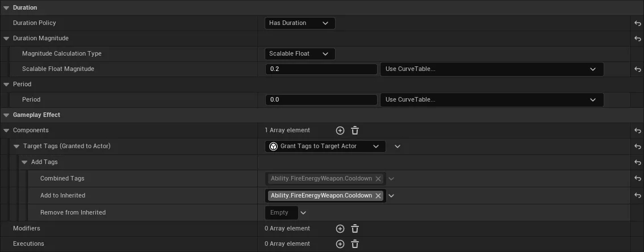Click the Empty Remove from Inherited field

point(282,213)
